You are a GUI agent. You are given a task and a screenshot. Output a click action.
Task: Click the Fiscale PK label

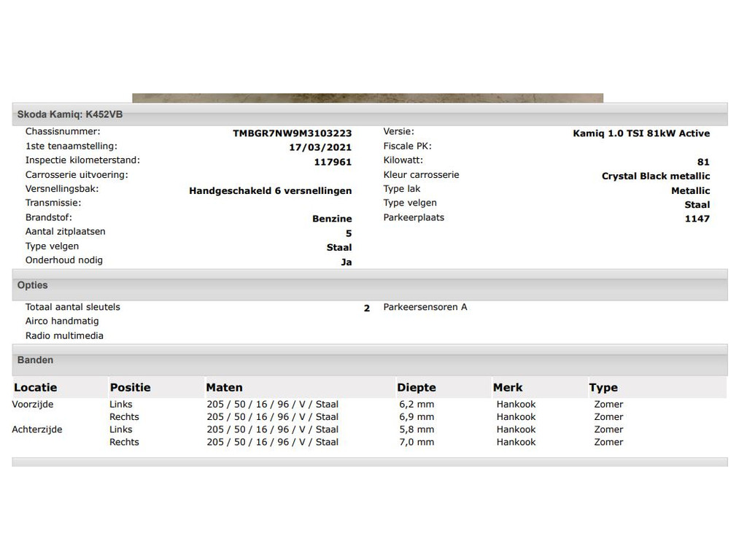(x=407, y=146)
